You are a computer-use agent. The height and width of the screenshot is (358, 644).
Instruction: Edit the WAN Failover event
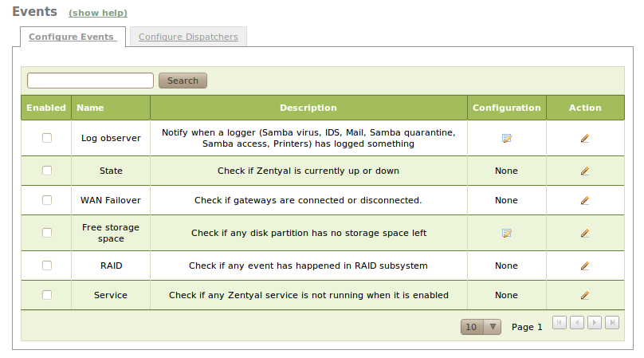[585, 200]
